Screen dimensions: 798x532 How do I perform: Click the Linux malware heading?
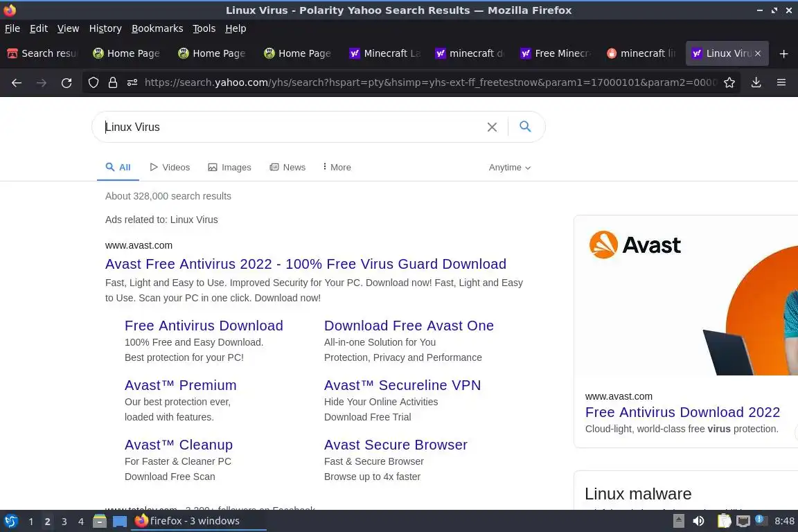tap(638, 494)
